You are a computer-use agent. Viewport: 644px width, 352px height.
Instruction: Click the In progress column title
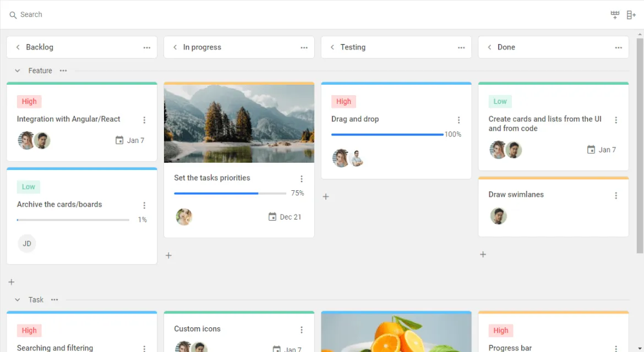point(202,47)
